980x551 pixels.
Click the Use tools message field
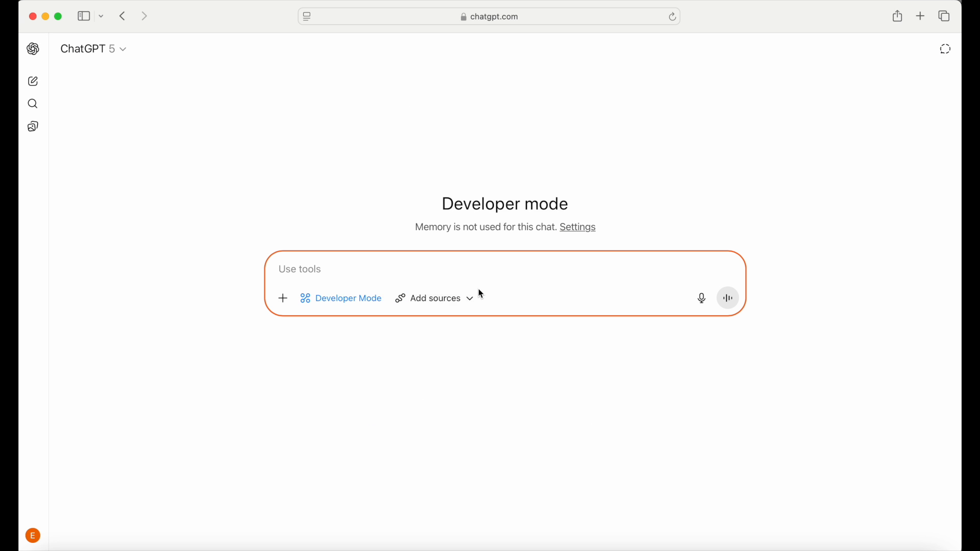click(459, 269)
